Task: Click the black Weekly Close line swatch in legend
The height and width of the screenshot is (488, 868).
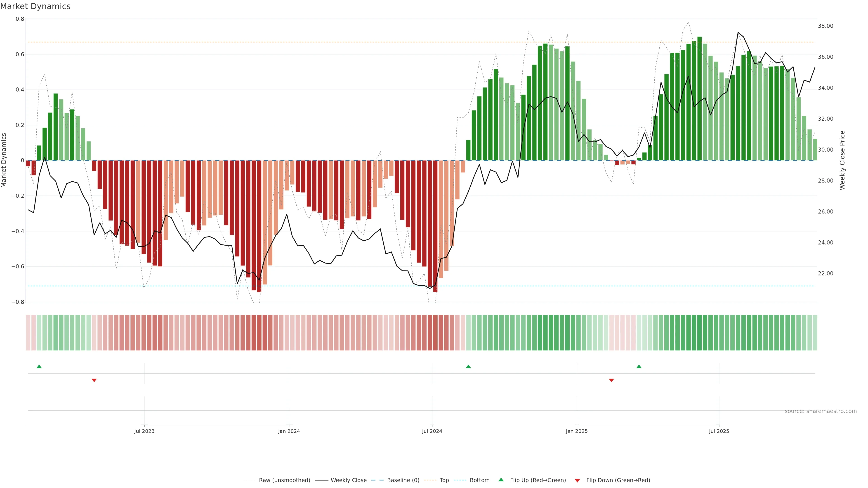Action: (321, 480)
